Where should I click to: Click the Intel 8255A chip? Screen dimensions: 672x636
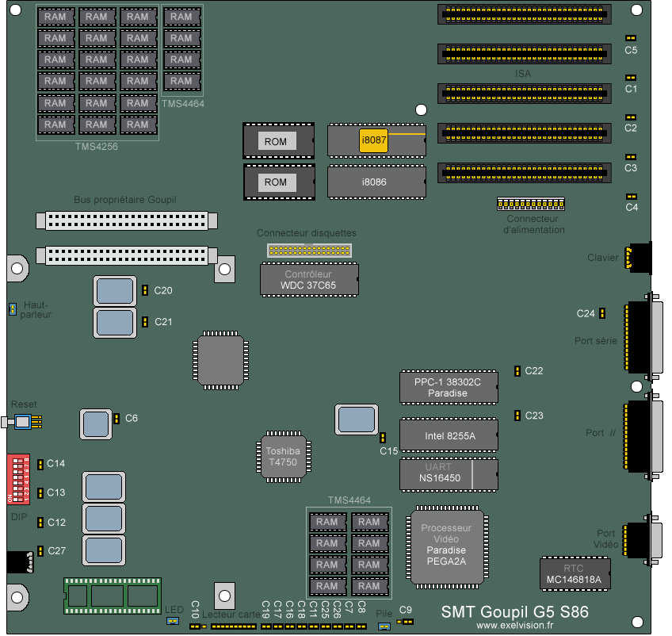click(449, 435)
